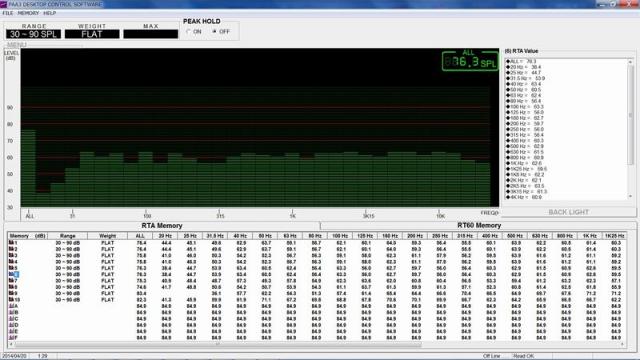Screen dimensions: 640x360
Task: Click the 30 ~ 90 SPL range display
Action: (x=33, y=34)
